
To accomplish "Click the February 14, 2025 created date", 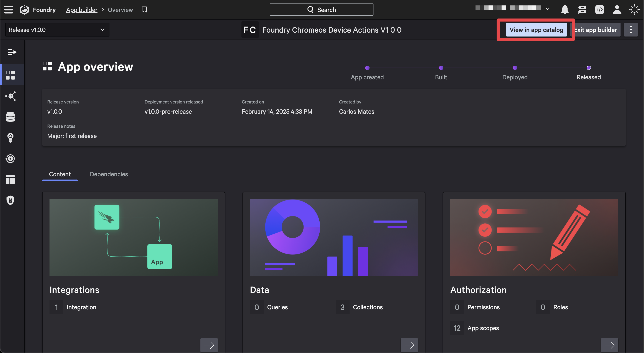I will (x=277, y=112).
